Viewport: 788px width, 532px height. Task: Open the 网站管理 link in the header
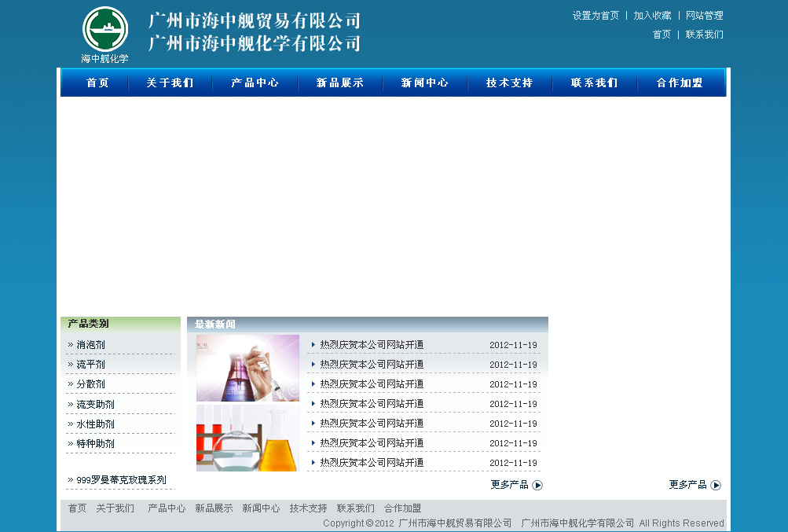click(704, 16)
